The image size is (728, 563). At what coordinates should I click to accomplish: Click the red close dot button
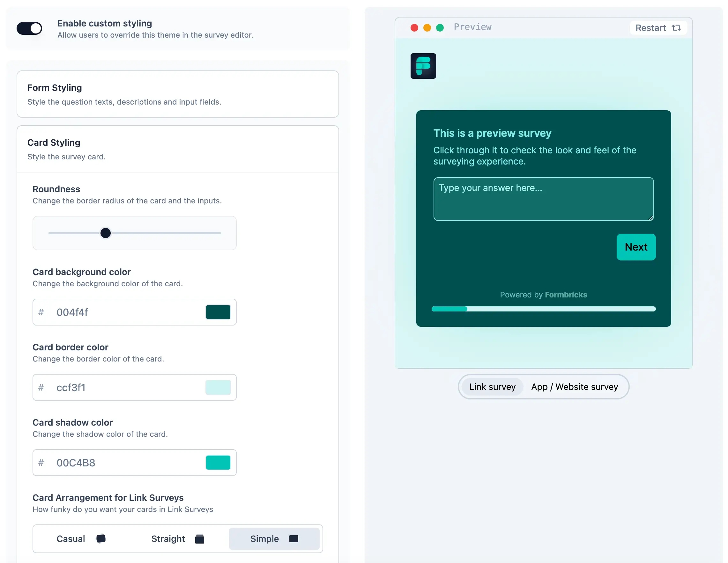pyautogui.click(x=414, y=27)
